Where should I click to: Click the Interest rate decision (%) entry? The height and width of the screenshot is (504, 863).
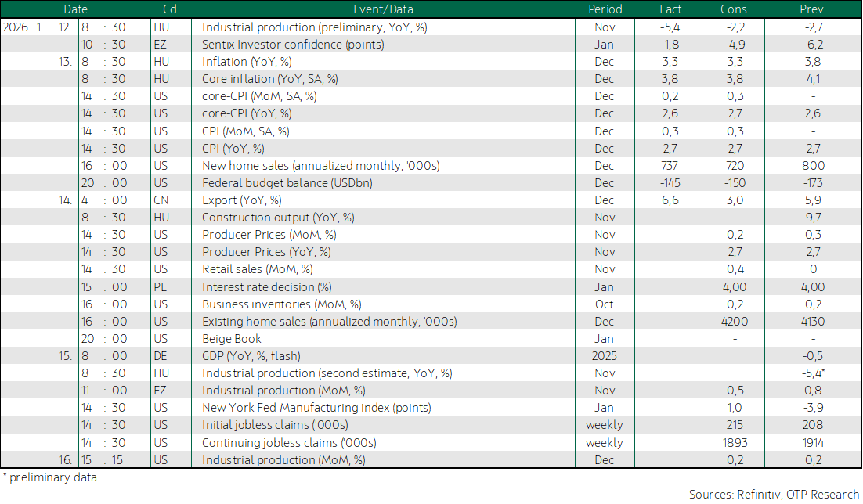[266, 287]
